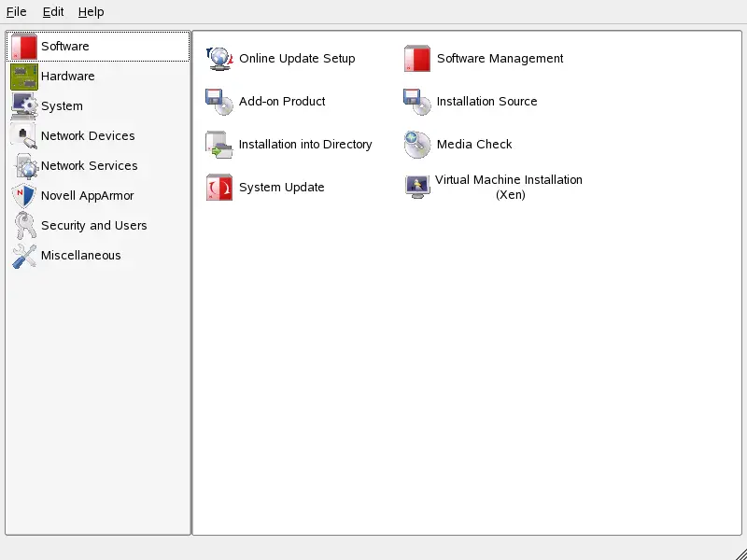Click Installation into Directory icon

tap(218, 145)
